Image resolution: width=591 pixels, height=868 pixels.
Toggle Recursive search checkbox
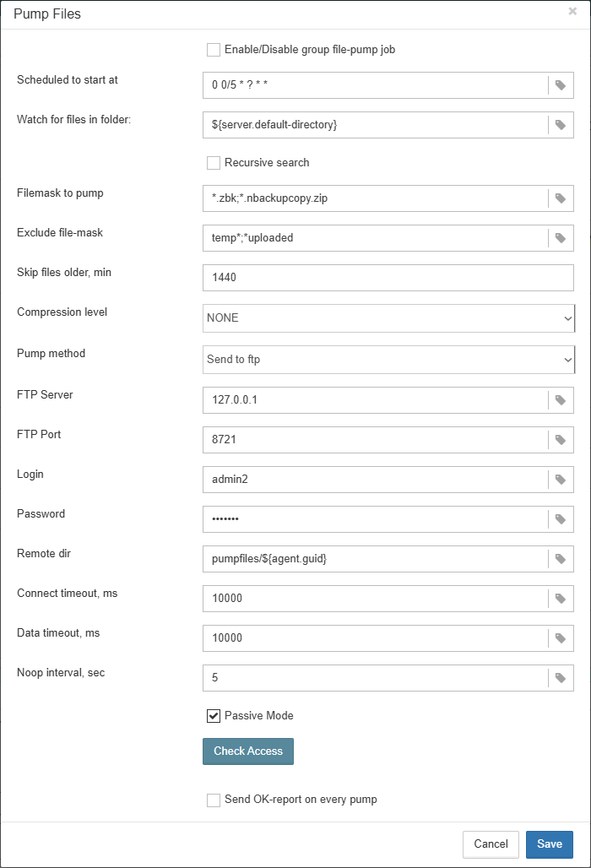pos(214,162)
